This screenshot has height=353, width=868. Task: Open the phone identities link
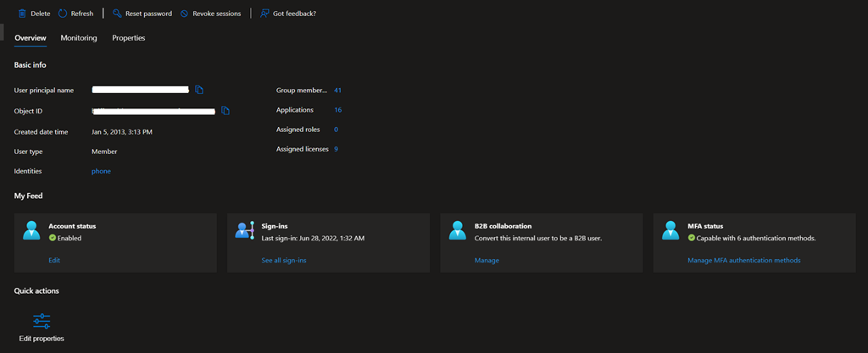101,171
